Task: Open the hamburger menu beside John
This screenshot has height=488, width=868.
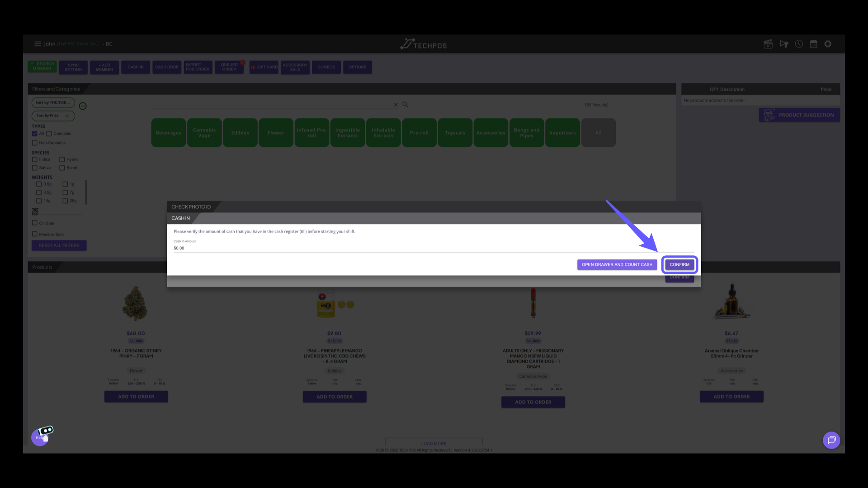Action: pyautogui.click(x=38, y=44)
